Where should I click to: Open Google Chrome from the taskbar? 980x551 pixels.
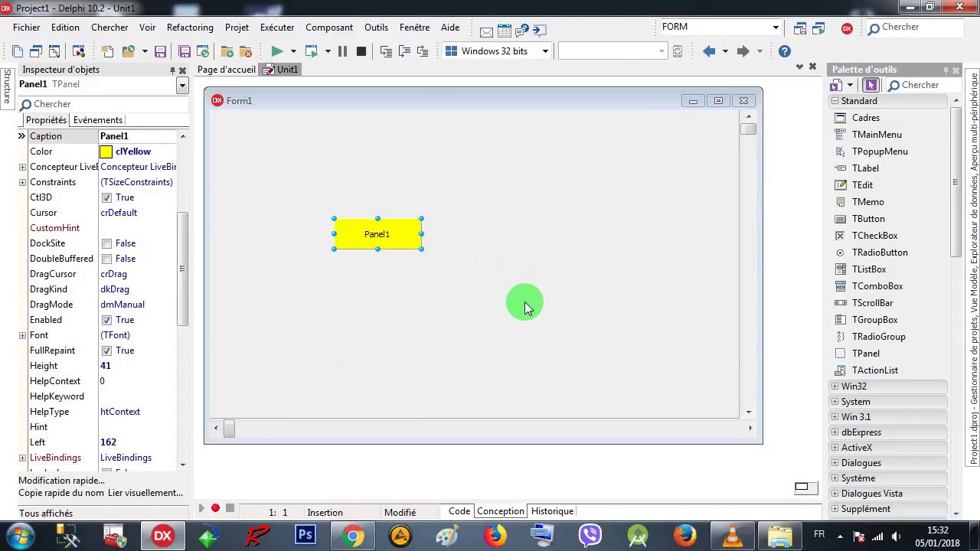tap(352, 536)
